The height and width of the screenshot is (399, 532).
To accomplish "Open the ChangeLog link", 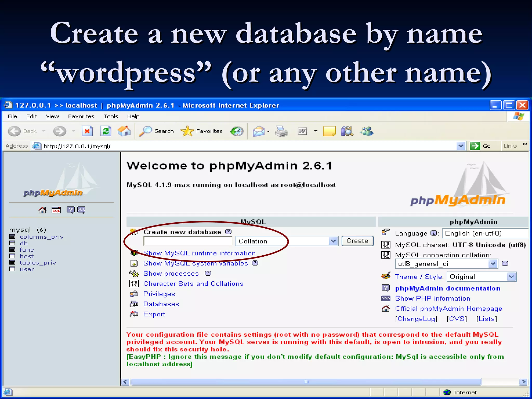I will pyautogui.click(x=416, y=319).
